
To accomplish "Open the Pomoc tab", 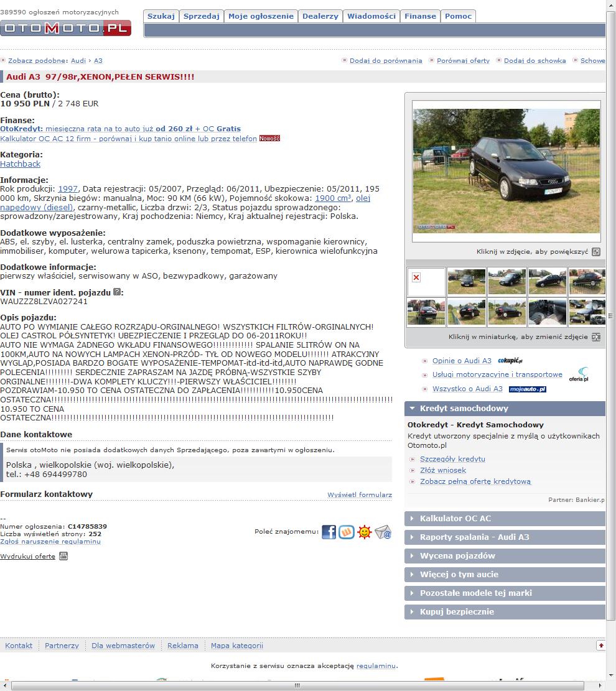I will click(x=458, y=16).
